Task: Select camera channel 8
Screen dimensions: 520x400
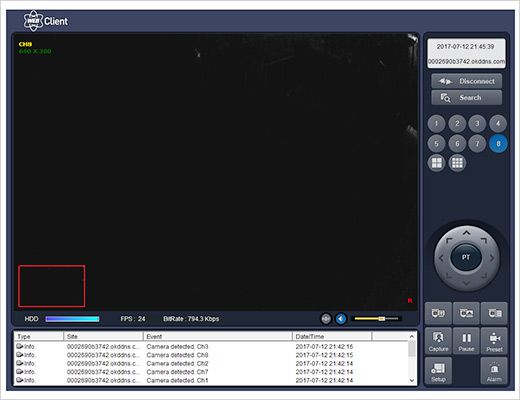Action: click(498, 144)
